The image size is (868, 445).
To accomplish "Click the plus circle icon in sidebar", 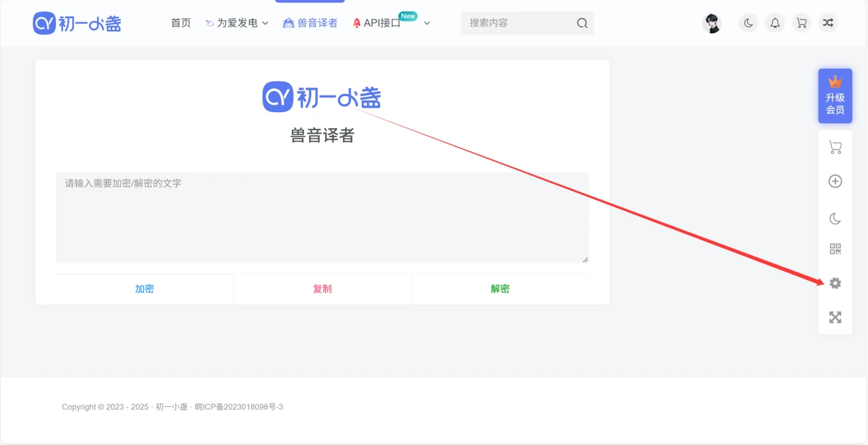I will pos(835,181).
